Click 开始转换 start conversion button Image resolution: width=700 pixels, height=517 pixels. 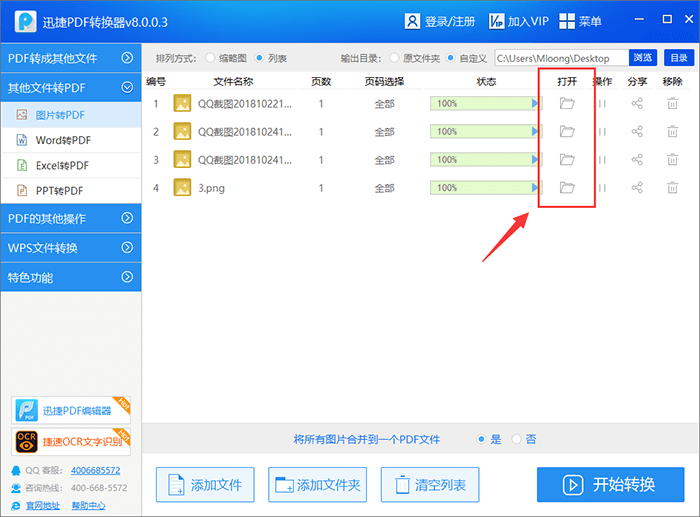[610, 485]
